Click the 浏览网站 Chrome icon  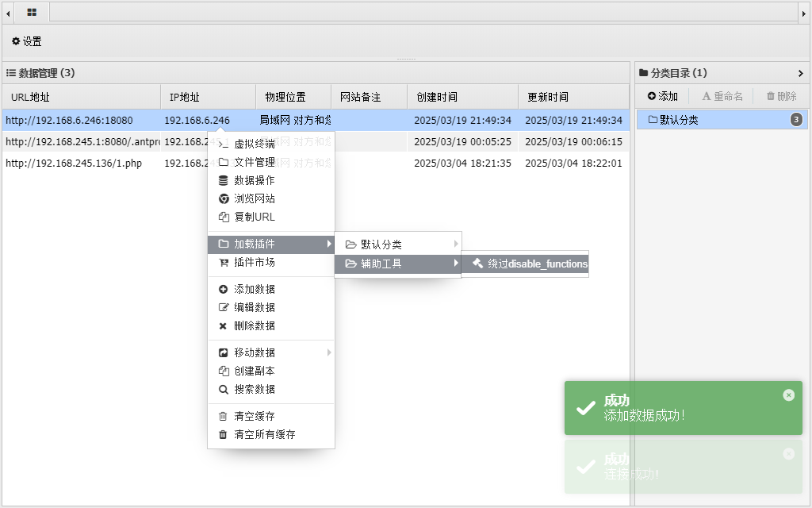point(224,198)
